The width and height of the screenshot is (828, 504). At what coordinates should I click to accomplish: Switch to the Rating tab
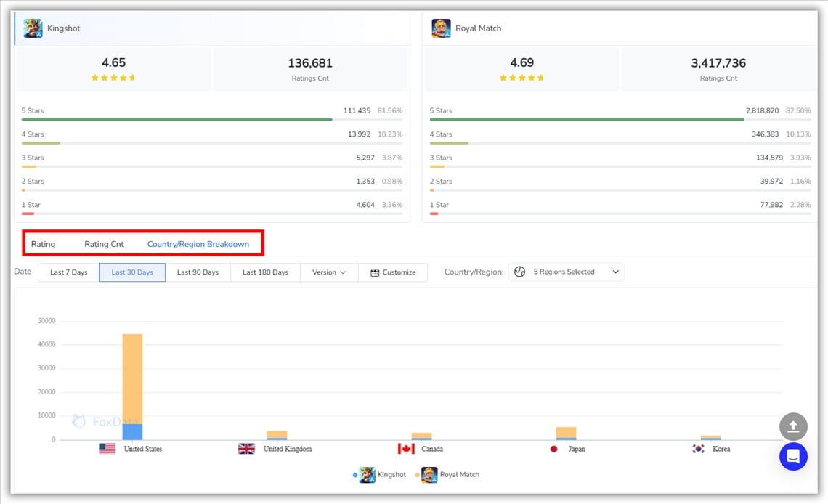[x=43, y=244]
